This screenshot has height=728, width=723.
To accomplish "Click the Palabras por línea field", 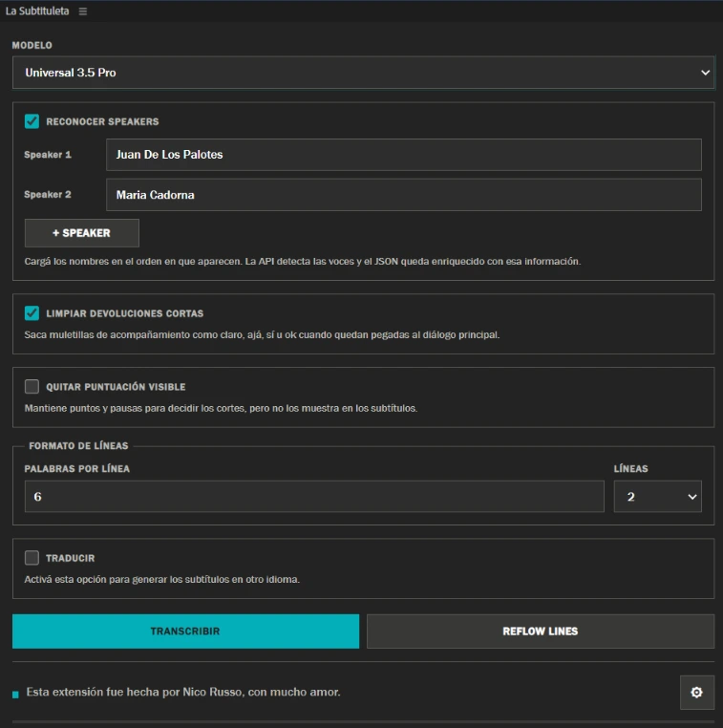I will tap(314, 497).
